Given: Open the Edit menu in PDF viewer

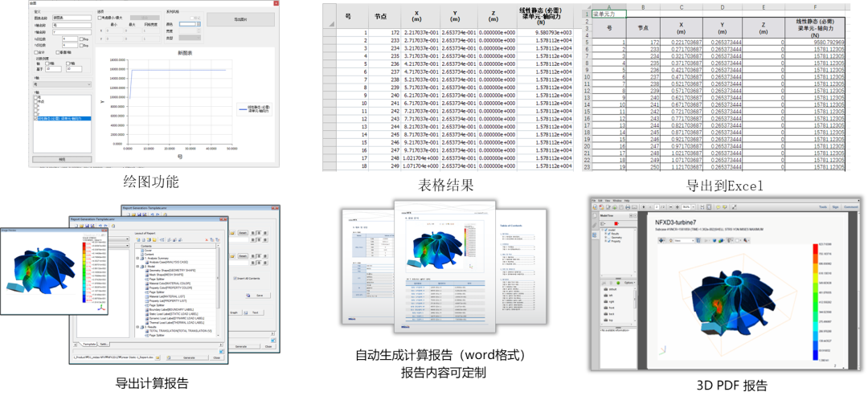Looking at the screenshot, I should pos(600,201).
